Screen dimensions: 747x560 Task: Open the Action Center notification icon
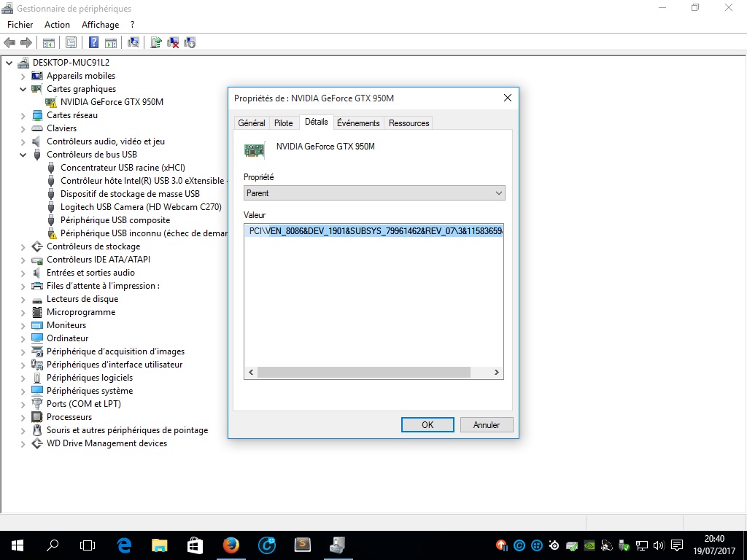676,545
